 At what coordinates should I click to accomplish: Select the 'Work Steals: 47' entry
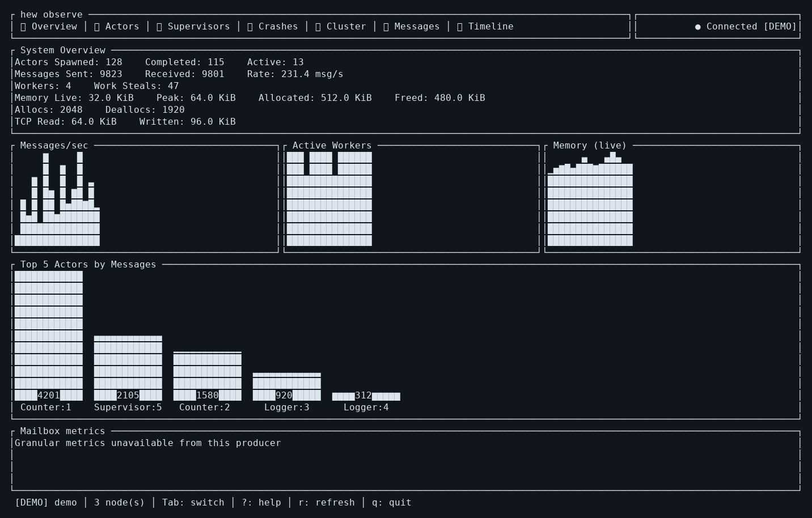(x=137, y=86)
